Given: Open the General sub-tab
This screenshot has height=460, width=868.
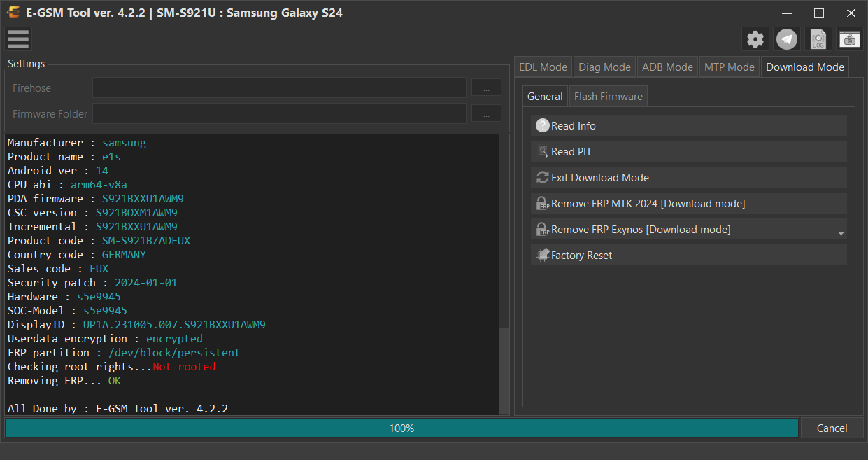Looking at the screenshot, I should [545, 97].
